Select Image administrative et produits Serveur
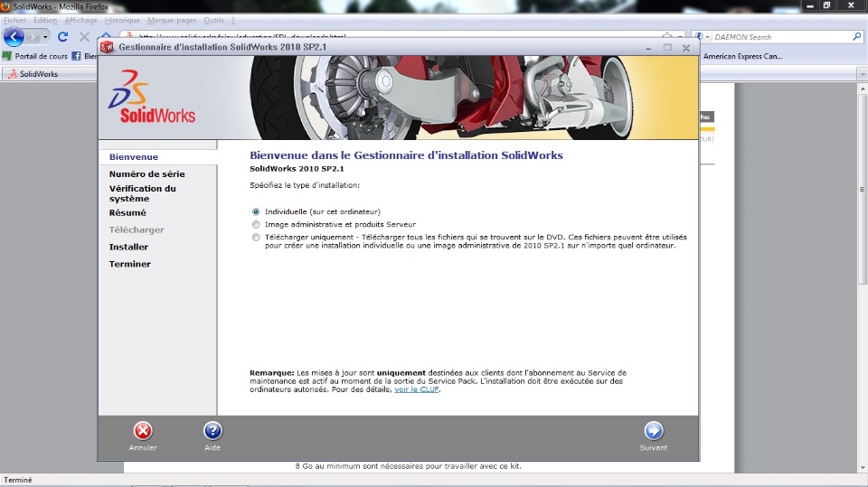 (x=256, y=224)
